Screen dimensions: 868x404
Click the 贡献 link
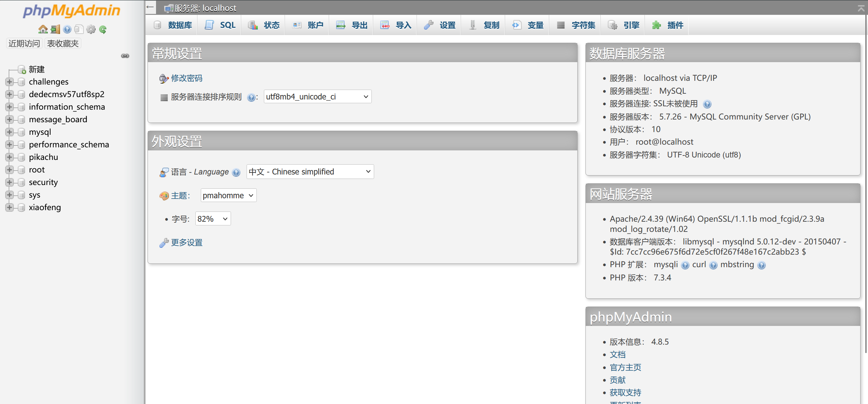[617, 380]
